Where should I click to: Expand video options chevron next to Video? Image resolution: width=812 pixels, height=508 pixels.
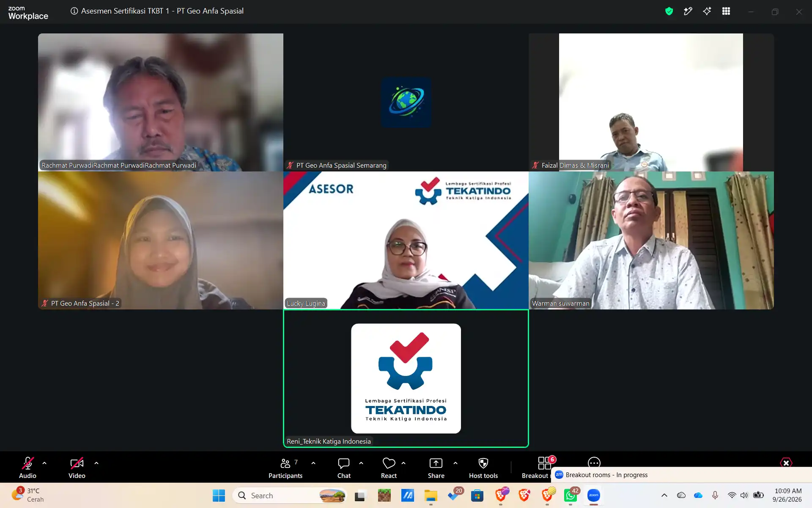click(x=96, y=463)
